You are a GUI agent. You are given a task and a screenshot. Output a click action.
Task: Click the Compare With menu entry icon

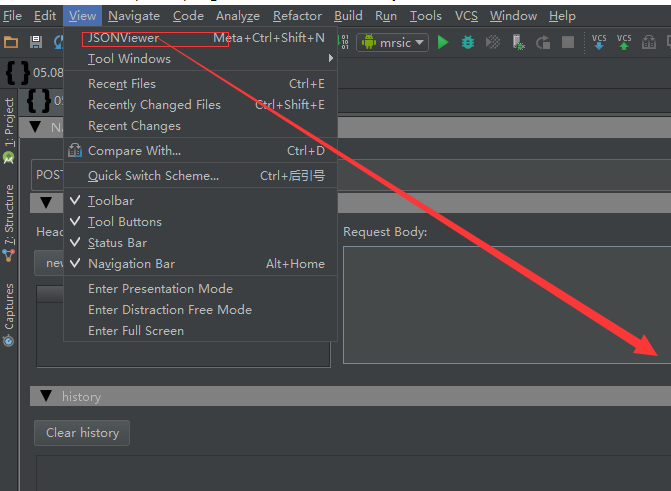coord(75,150)
